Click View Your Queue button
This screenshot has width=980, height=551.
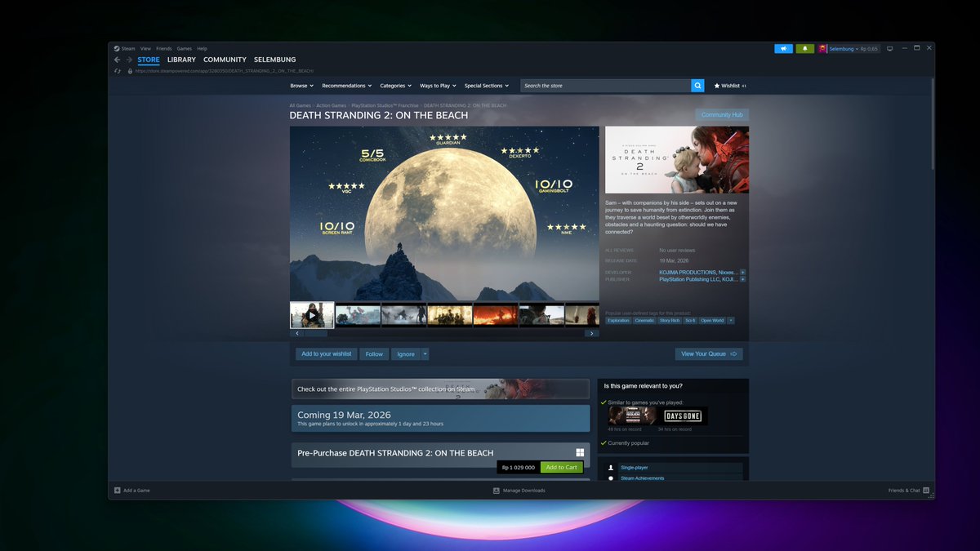coord(709,354)
